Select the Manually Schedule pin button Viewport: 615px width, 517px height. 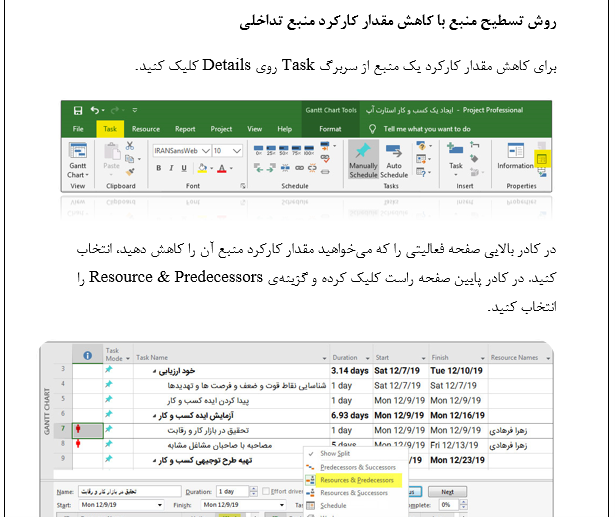pyautogui.click(x=363, y=160)
